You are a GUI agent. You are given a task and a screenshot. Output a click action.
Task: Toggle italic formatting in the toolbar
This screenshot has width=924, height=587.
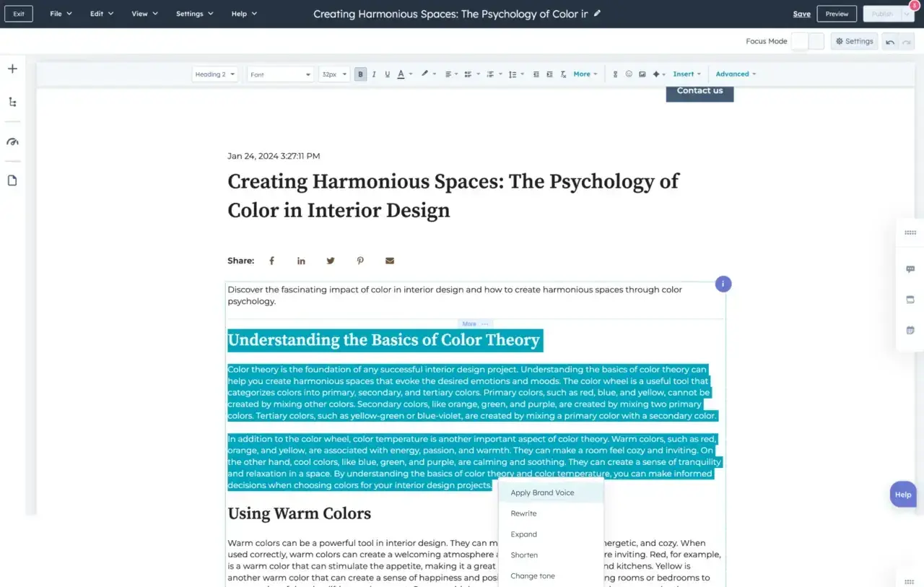[x=374, y=74]
